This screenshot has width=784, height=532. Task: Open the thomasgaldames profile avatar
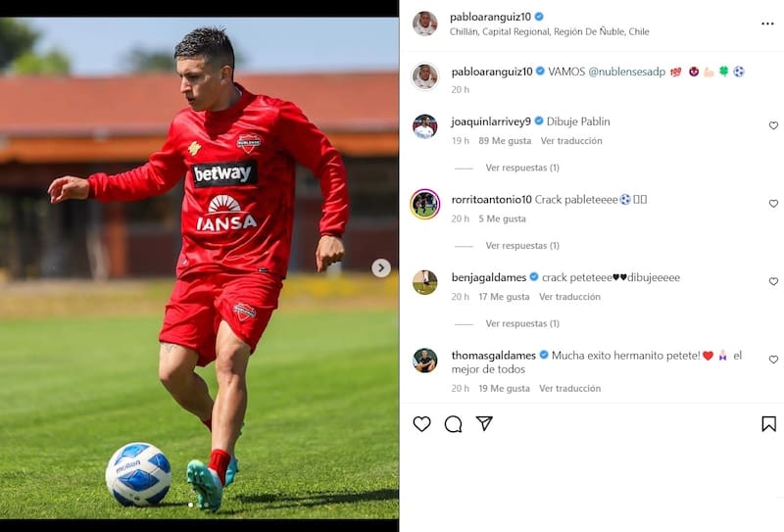coord(425,361)
